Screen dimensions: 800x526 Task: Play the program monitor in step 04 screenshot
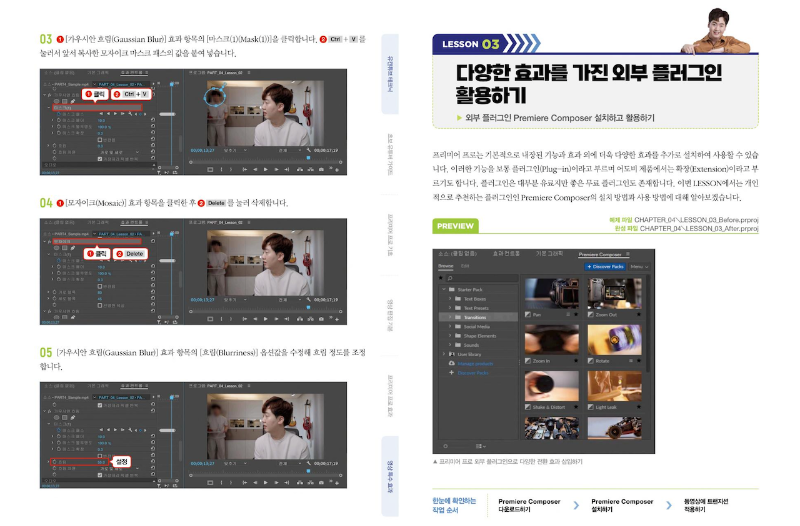[266, 319]
